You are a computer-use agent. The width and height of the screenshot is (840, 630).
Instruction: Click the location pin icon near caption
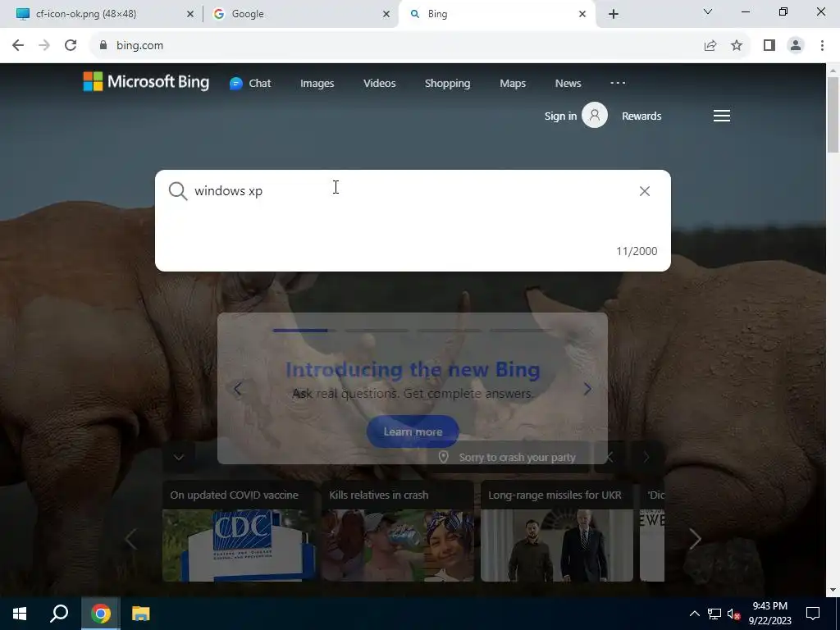click(444, 457)
